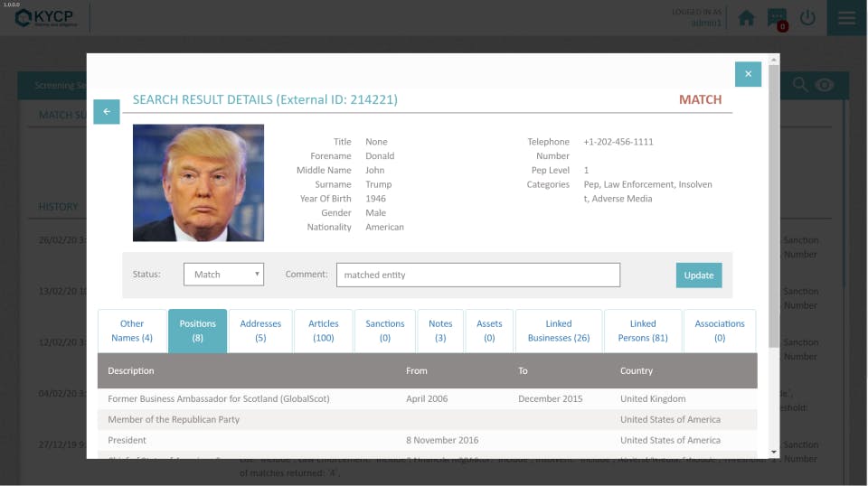Click the MATCH status label
This screenshot has height=486, width=868.
[x=700, y=99]
